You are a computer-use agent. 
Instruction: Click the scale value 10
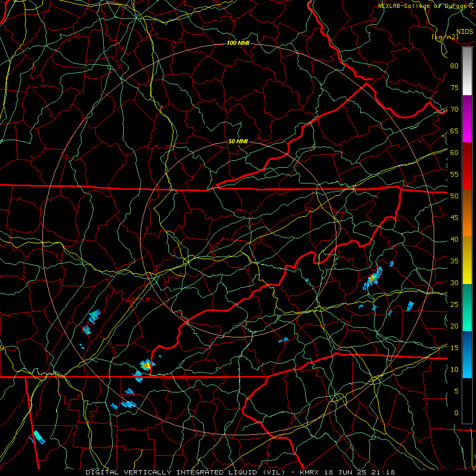coord(454,370)
